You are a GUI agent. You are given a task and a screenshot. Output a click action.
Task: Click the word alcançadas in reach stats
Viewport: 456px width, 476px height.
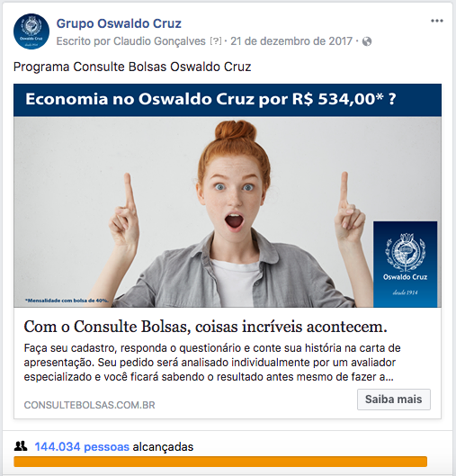(163, 447)
